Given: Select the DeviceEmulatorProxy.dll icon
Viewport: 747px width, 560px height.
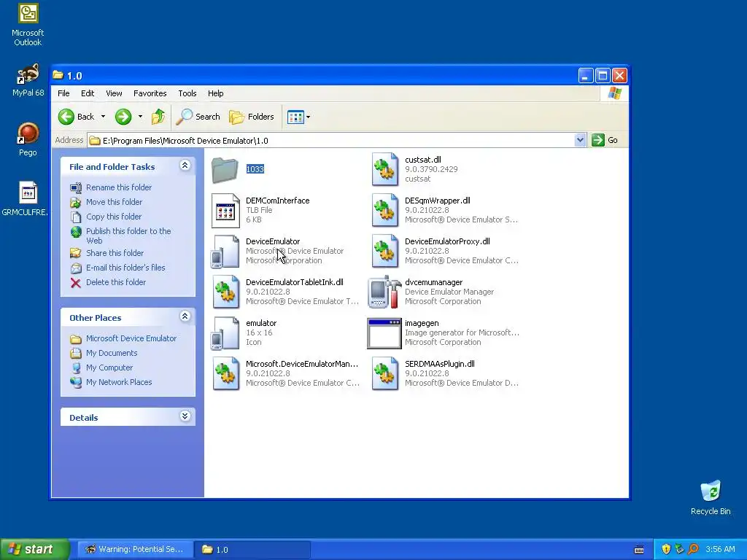Looking at the screenshot, I should [385, 252].
